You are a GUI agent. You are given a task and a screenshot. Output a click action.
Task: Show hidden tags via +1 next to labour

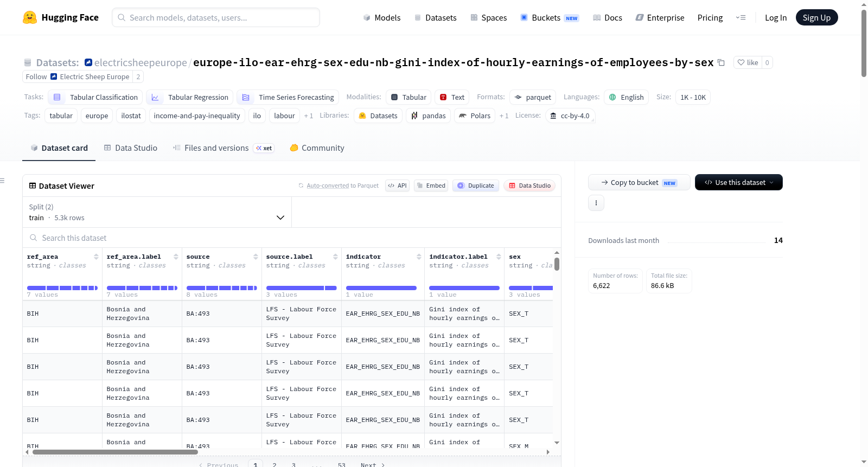[x=309, y=116]
